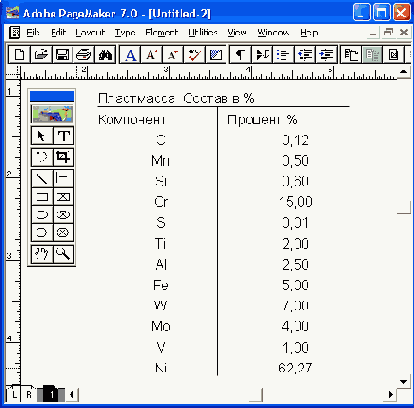This screenshot has width=414, height=408.
Task: Open the Type menu
Action: point(125,32)
